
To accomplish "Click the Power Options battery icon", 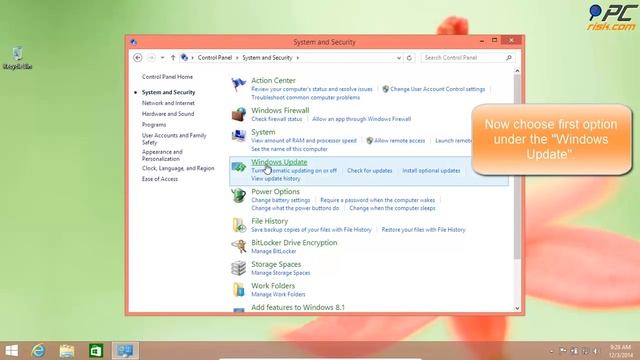I will (x=238, y=196).
